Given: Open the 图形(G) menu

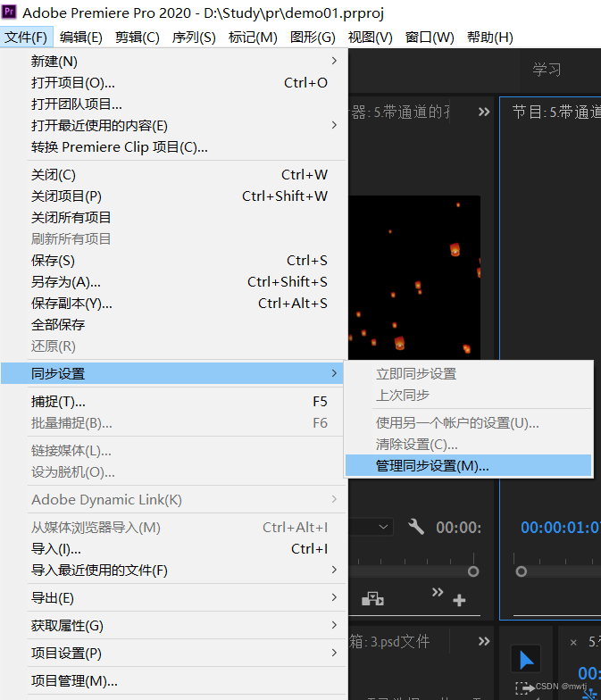Looking at the screenshot, I should pyautogui.click(x=313, y=37).
